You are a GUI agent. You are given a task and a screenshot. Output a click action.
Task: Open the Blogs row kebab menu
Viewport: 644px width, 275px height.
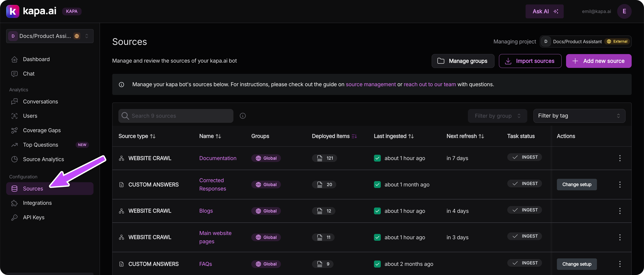coord(620,211)
